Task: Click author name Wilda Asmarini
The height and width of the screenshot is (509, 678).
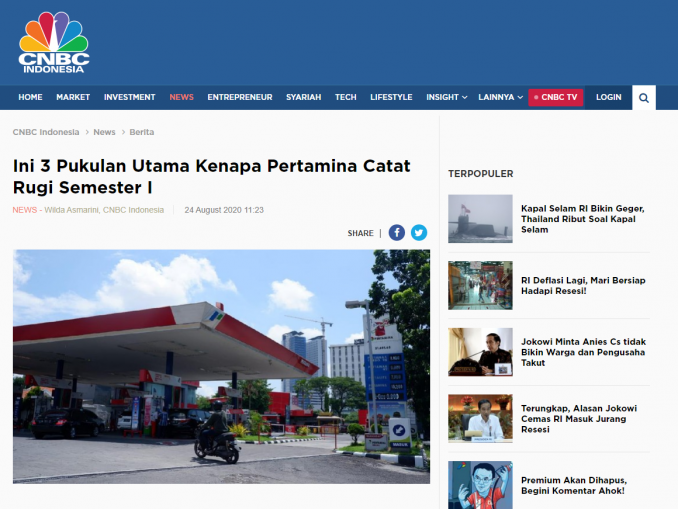Action: [71, 210]
